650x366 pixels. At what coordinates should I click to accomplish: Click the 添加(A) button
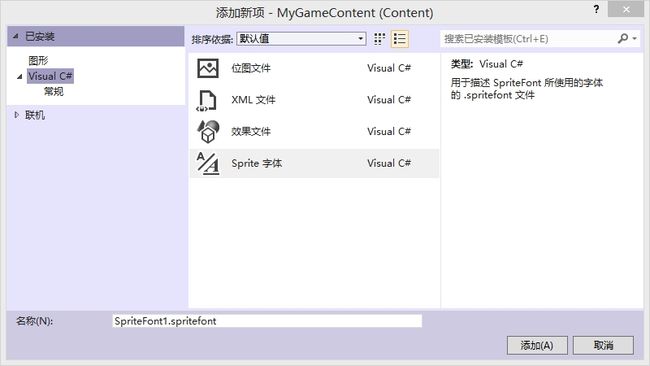(x=537, y=345)
